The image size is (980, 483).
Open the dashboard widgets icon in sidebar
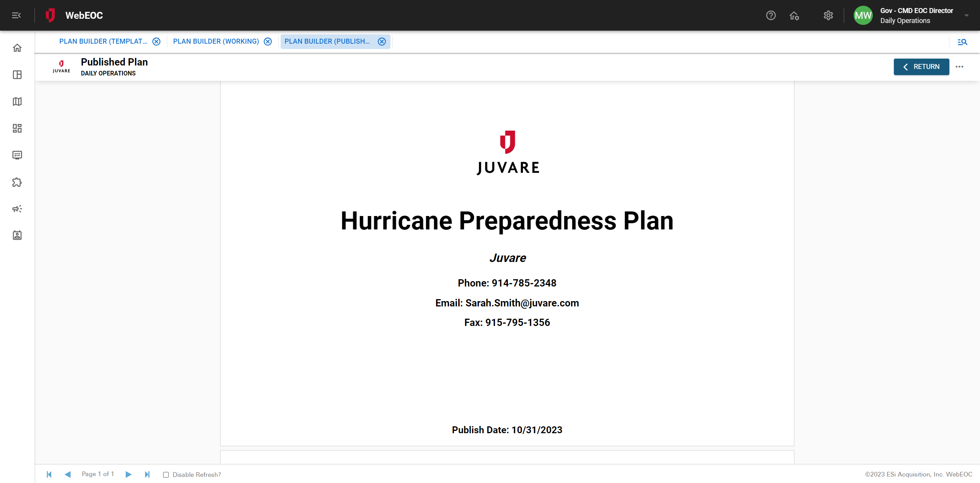[x=17, y=128]
